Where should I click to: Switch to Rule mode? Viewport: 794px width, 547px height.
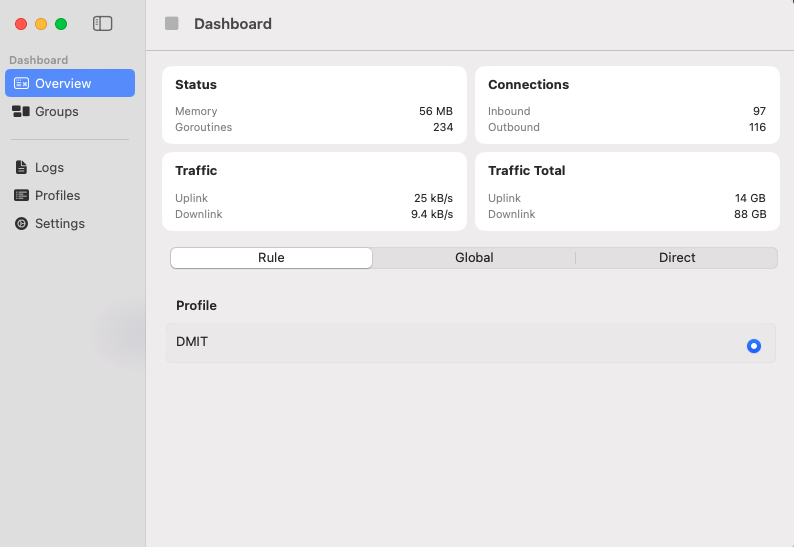[271, 258]
